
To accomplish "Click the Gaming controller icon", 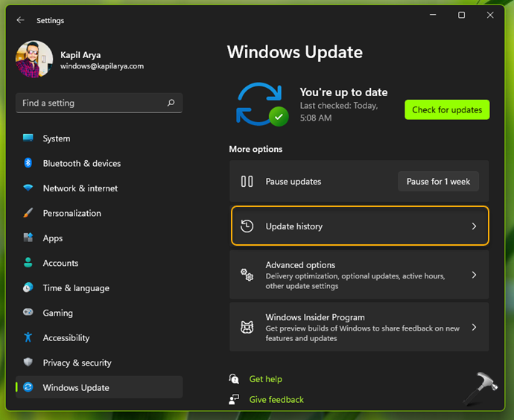I will [x=28, y=313].
